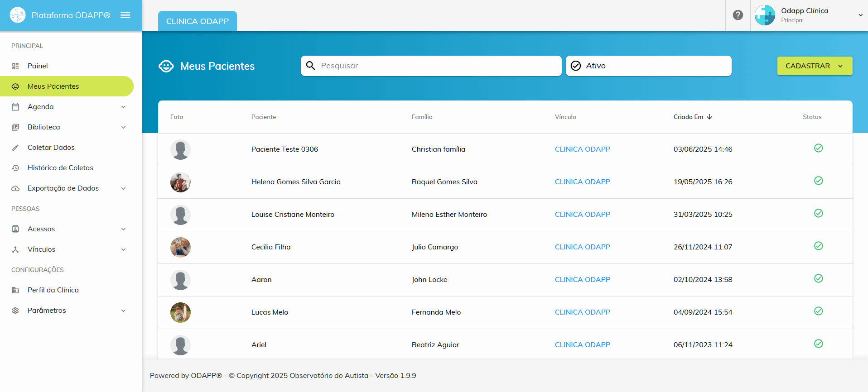Open CLINICA ODAPP link for Ariel
This screenshot has height=392, width=868.
click(582, 345)
